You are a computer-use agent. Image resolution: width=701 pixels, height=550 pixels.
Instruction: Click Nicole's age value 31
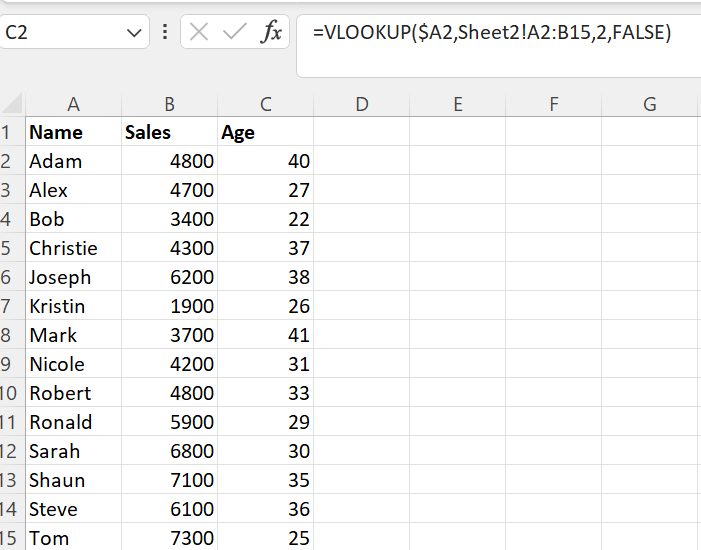point(266,364)
